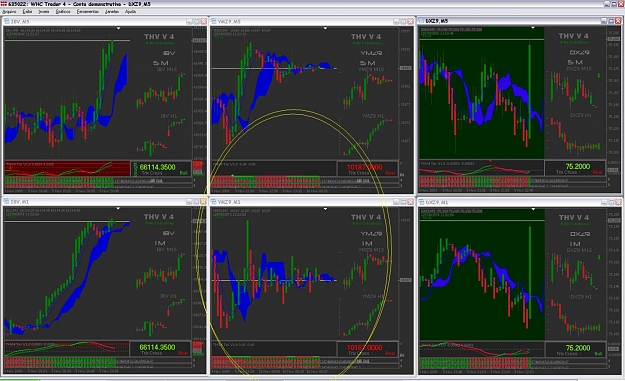Viewport: 625px width, 381px height.
Task: Restore the main WHC Trader window
Action: point(614,4)
